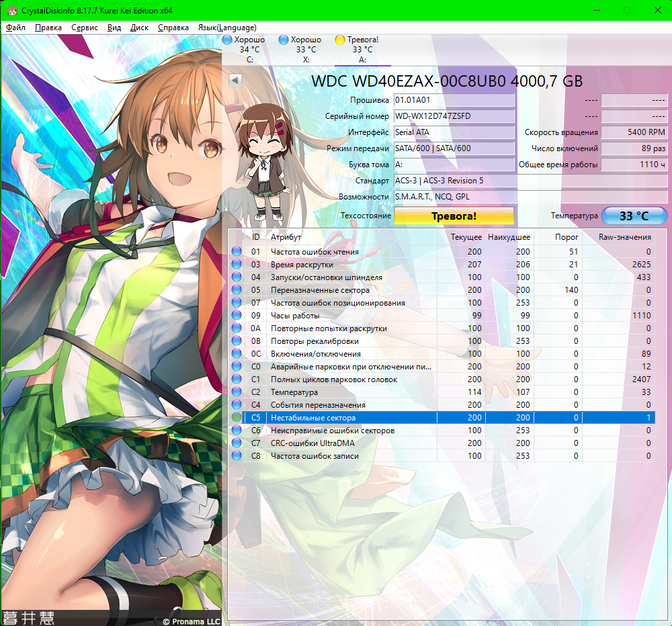Select disk X: with Хорошо status
This screenshot has width=672, height=626.
coord(306,49)
